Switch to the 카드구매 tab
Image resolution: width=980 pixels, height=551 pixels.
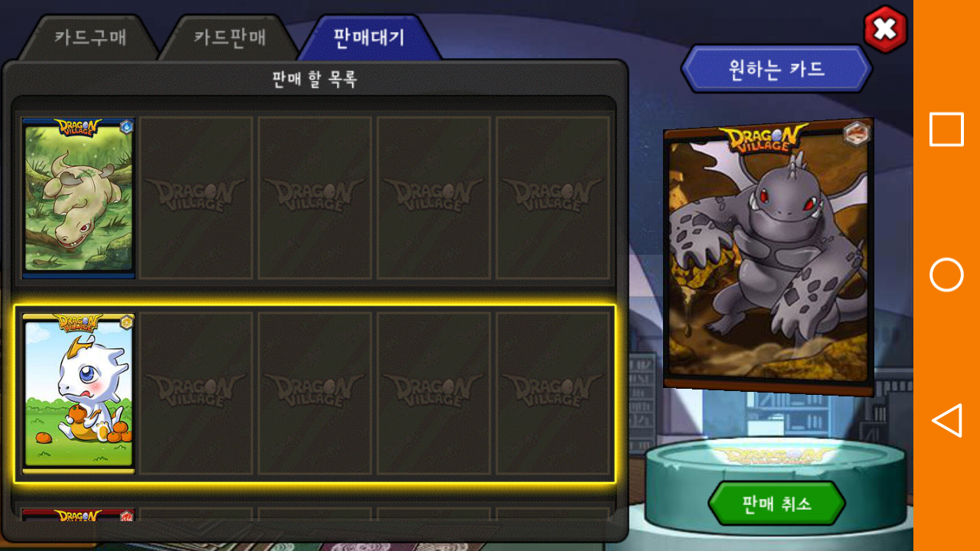(90, 37)
